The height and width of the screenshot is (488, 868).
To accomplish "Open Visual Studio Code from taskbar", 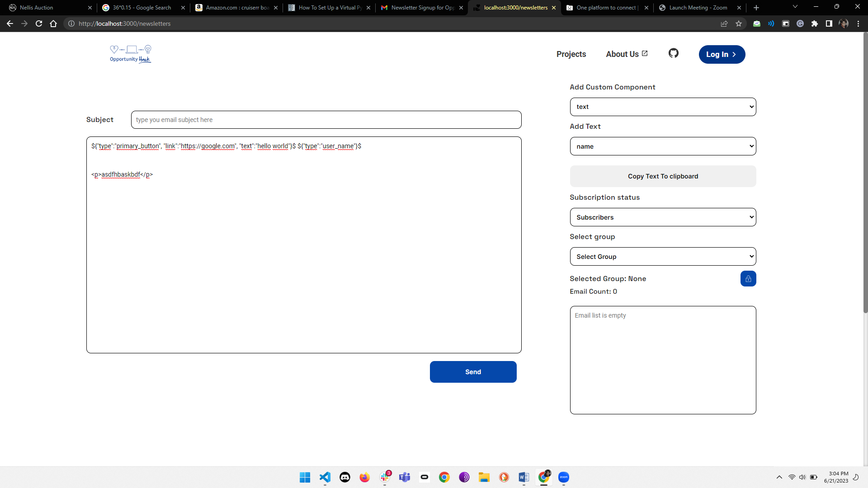I will click(x=325, y=477).
